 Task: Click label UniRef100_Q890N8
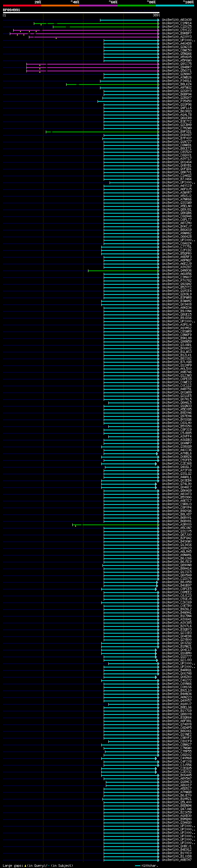click(177, 565)
